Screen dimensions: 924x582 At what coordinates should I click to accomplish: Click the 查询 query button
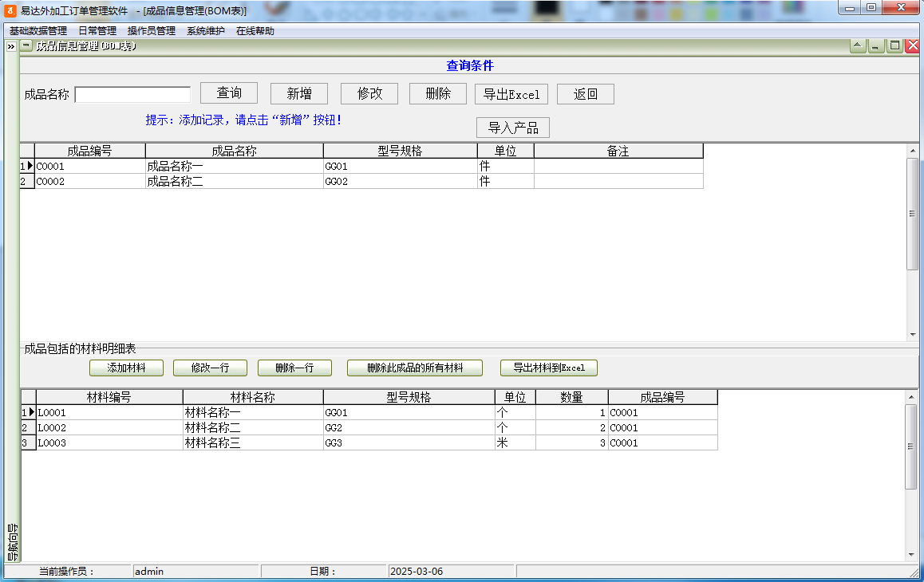229,92
